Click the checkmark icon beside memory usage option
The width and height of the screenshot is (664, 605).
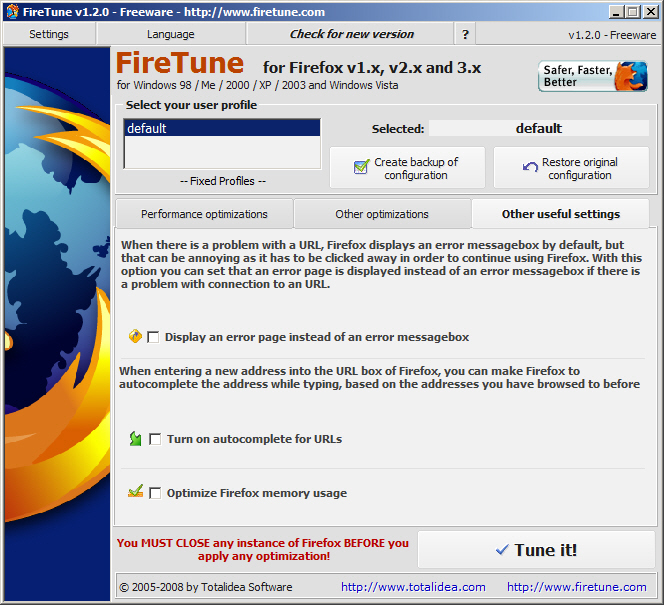point(136,492)
